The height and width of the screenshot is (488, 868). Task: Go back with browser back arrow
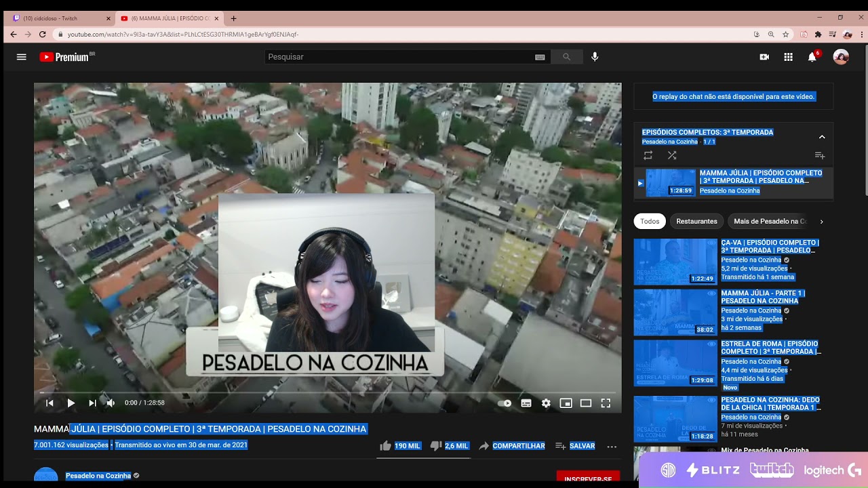[13, 34]
